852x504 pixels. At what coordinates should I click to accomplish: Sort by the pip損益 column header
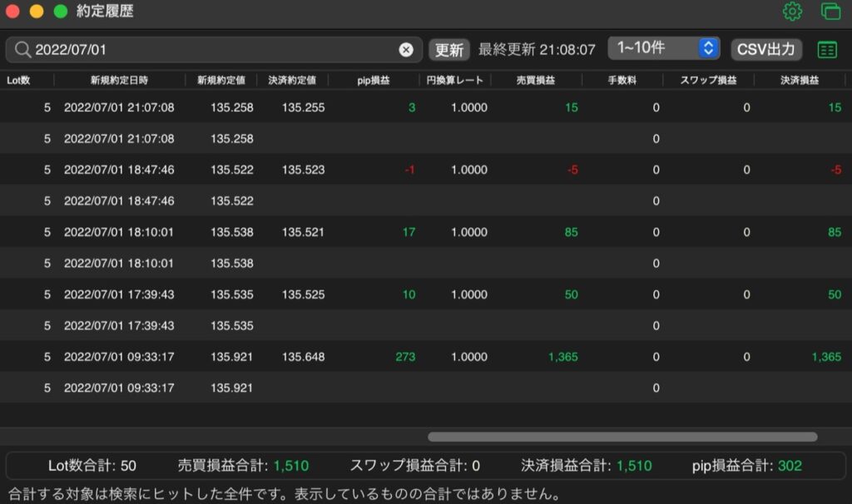tap(374, 81)
